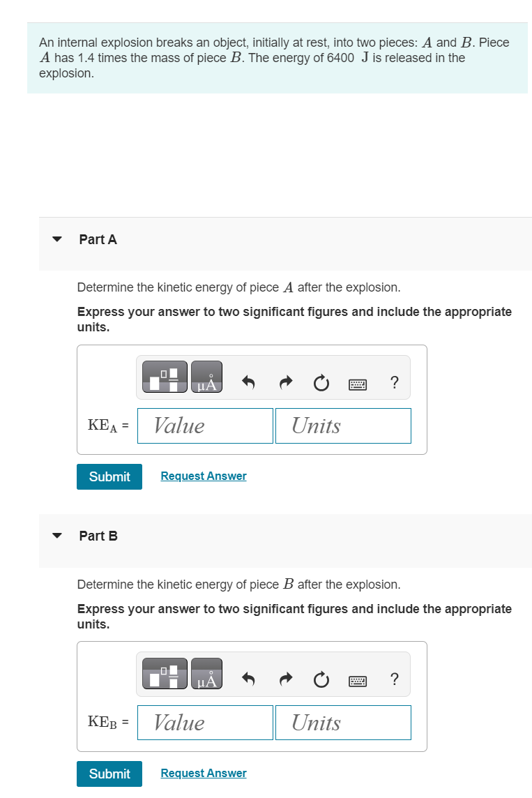
Task: Click the redo arrow in Part A toolbar
Action: point(285,382)
